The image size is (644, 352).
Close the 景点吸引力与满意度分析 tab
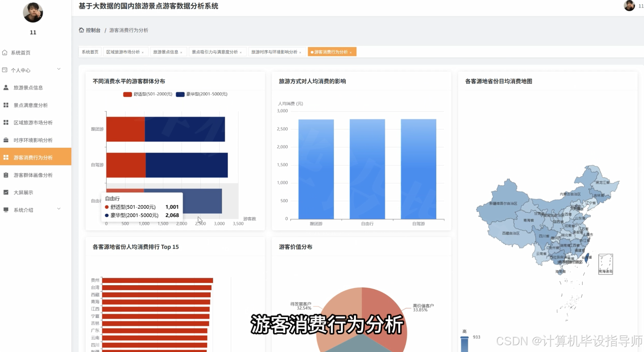(241, 52)
